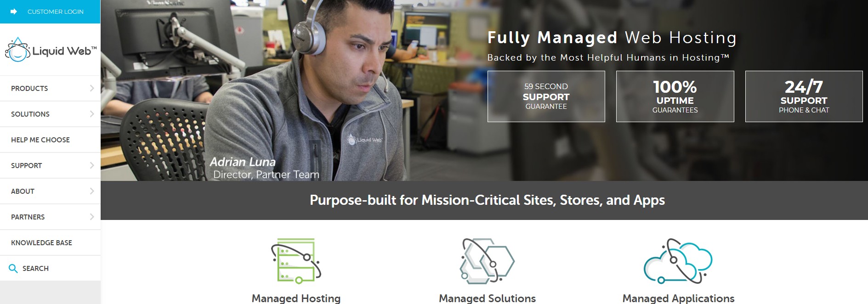
Task: Expand the Products menu chevron
Action: pos(92,88)
